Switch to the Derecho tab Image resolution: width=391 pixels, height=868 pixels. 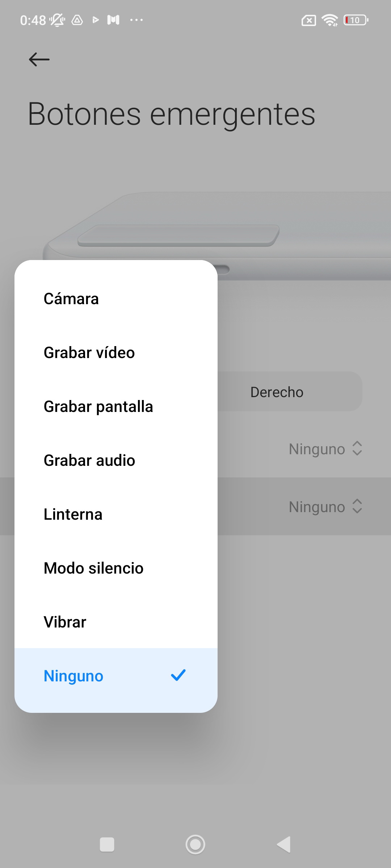pyautogui.click(x=277, y=392)
